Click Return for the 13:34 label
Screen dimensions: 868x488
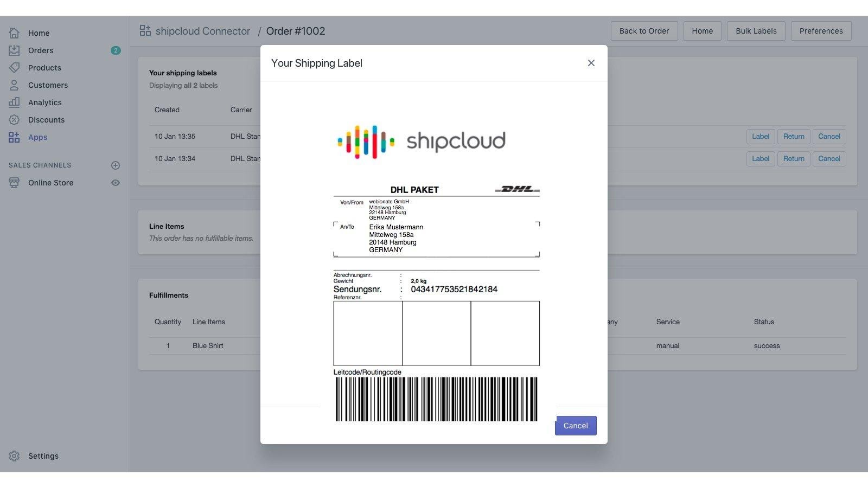[x=793, y=159]
